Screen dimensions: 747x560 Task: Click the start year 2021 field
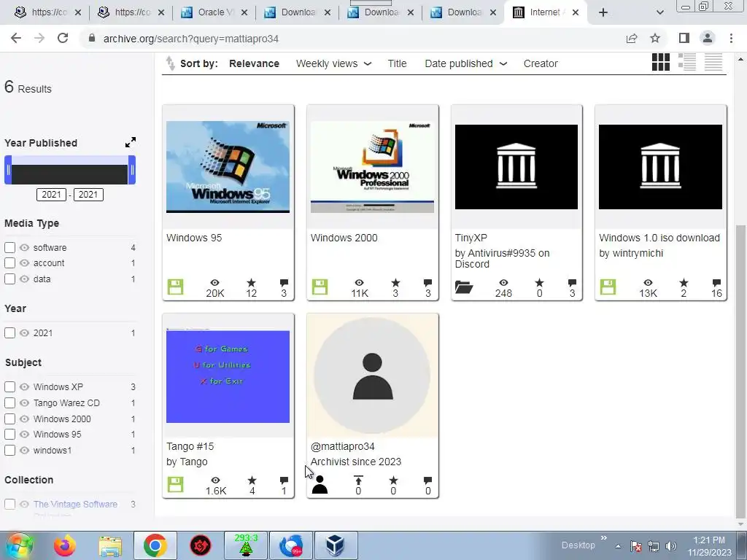click(52, 194)
